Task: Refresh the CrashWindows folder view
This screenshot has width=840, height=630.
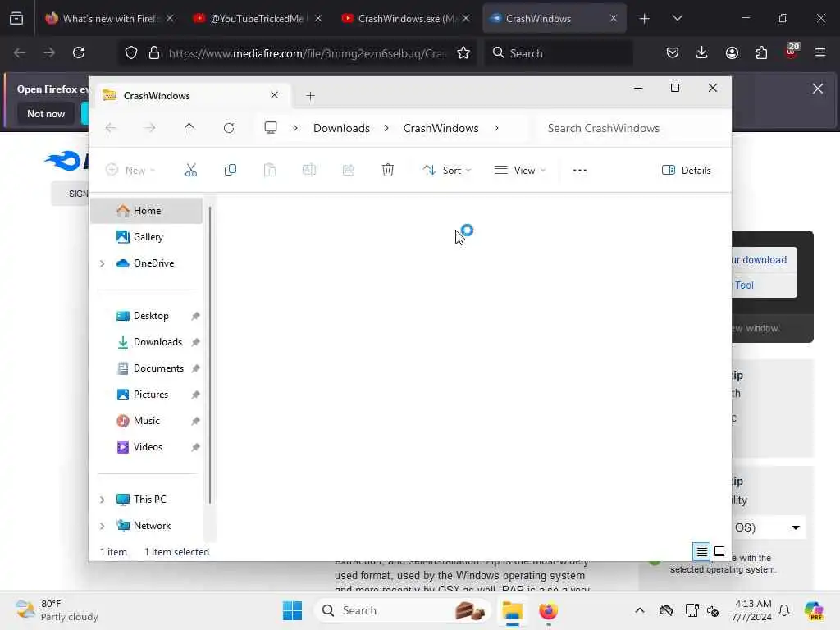Action: pyautogui.click(x=229, y=128)
